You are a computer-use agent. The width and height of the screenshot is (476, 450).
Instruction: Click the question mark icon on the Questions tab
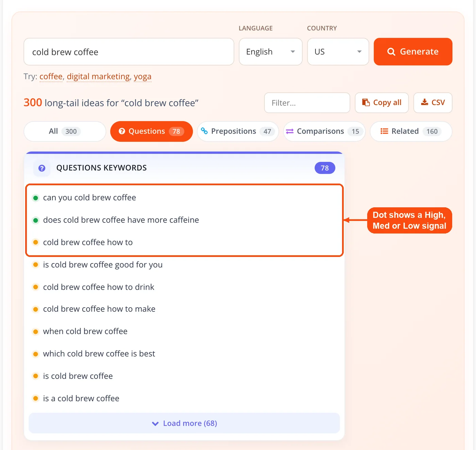click(x=122, y=131)
